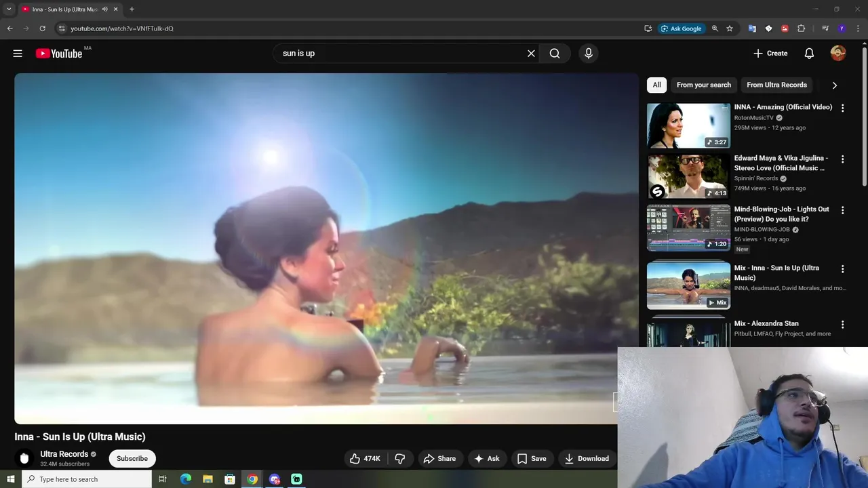Open options for Stereo Love video
The height and width of the screenshot is (488, 868).
coord(842,159)
